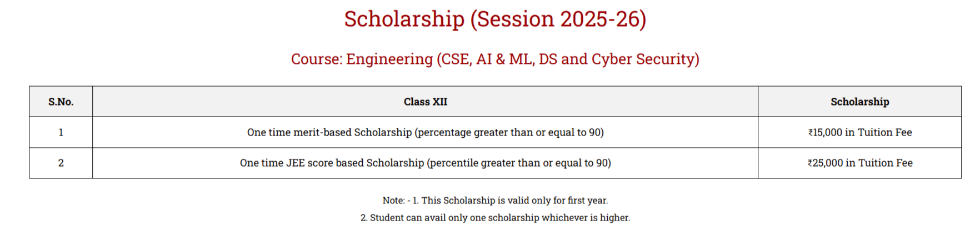Click the word 'Session 2025-26' in title

click(558, 19)
